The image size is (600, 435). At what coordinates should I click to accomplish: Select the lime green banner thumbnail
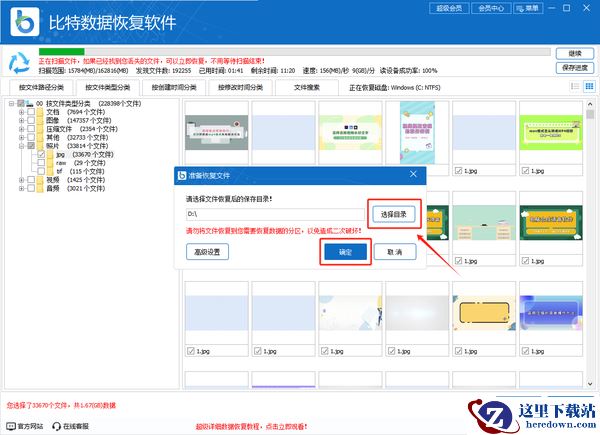coord(551,133)
